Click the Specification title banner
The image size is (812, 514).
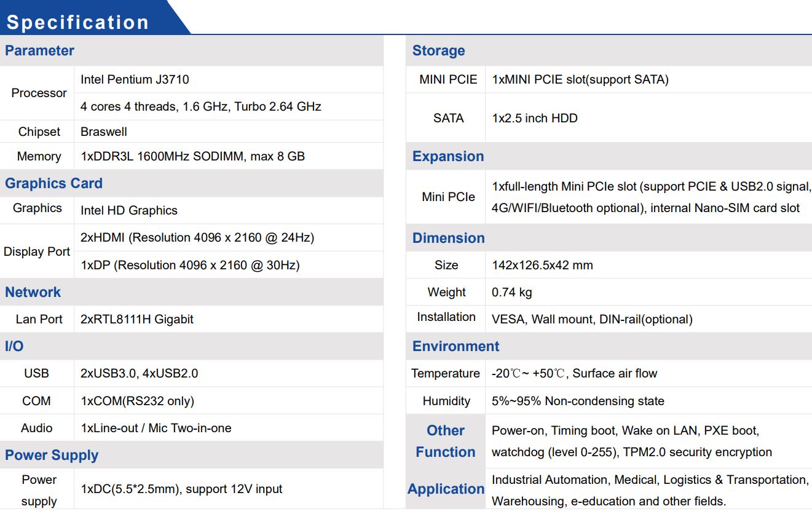pyautogui.click(x=78, y=22)
